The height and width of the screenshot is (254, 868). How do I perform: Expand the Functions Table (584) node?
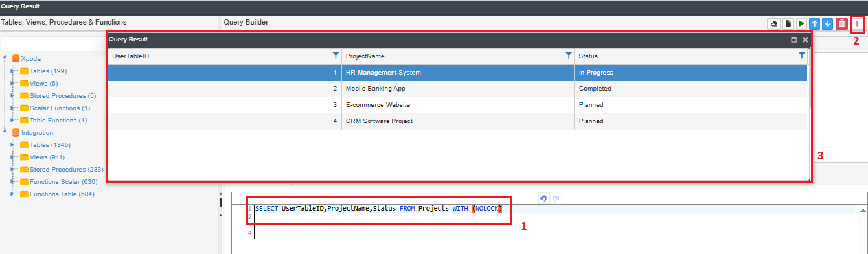click(x=13, y=194)
